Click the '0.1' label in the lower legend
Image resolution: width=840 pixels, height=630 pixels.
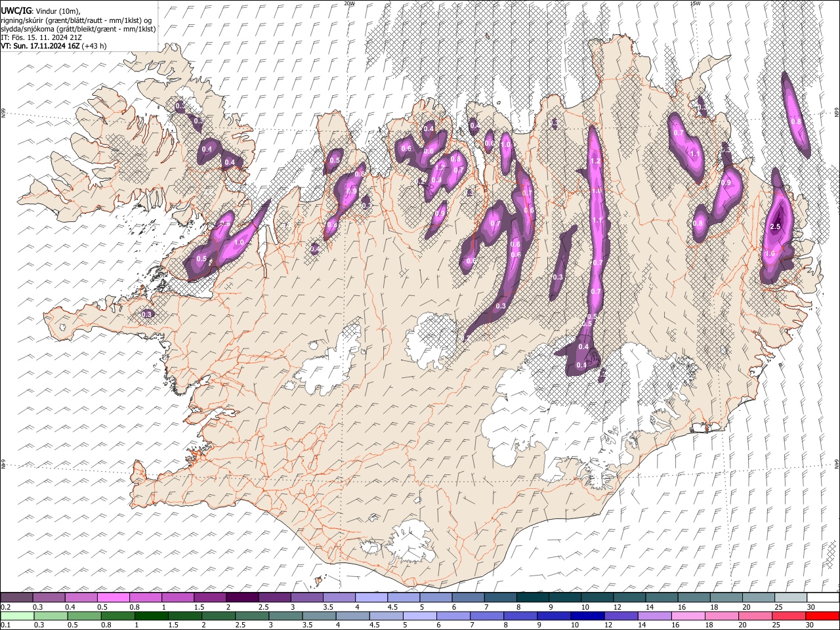(x=5, y=625)
